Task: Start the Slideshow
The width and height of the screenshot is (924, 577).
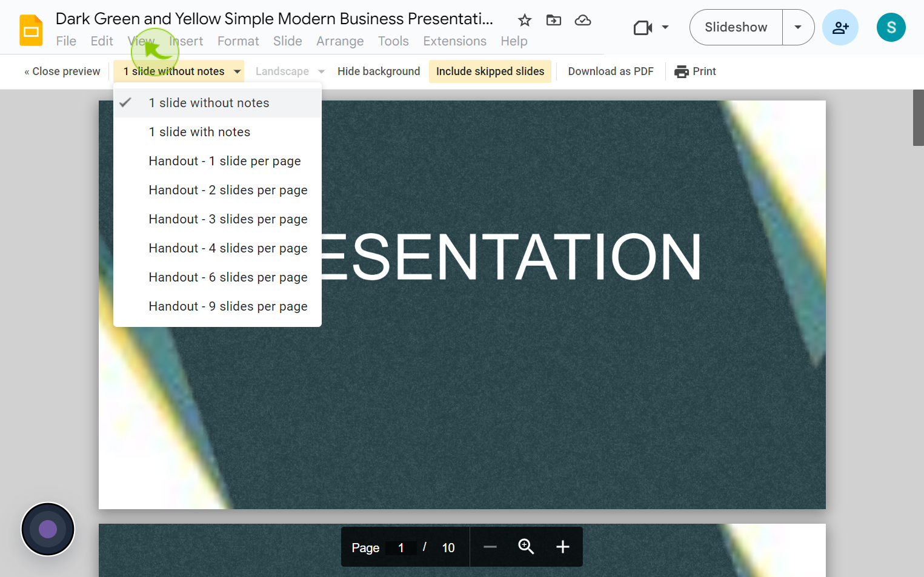Action: (x=736, y=27)
